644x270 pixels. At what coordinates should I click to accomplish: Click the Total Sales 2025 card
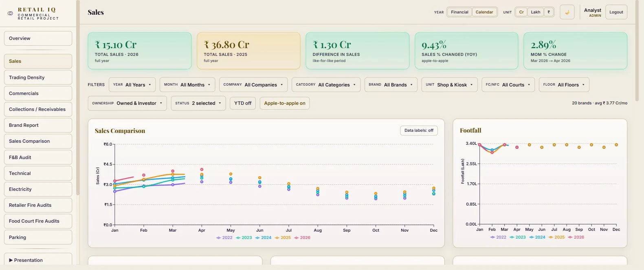(248, 51)
